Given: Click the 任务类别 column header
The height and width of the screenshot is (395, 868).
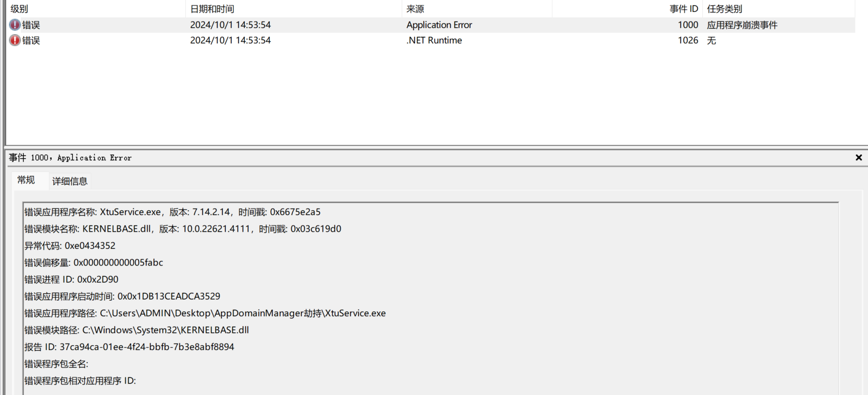Looking at the screenshot, I should [724, 9].
